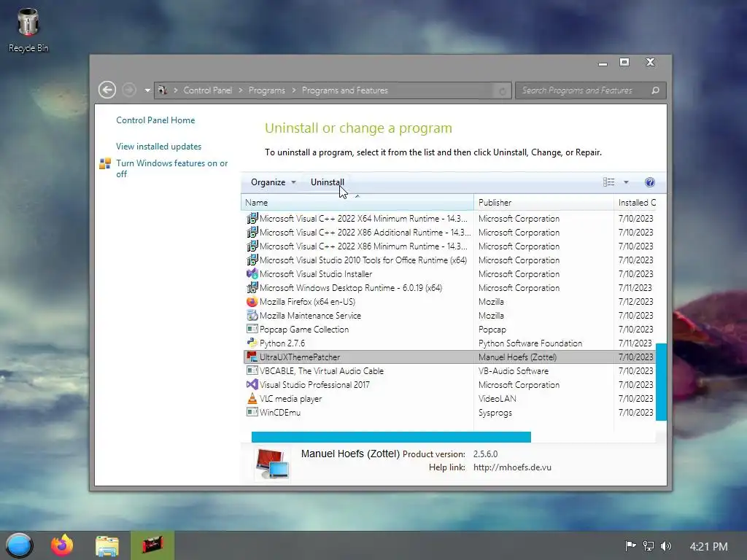
Task: Open the recent locations dropdown arrow
Action: (147, 90)
